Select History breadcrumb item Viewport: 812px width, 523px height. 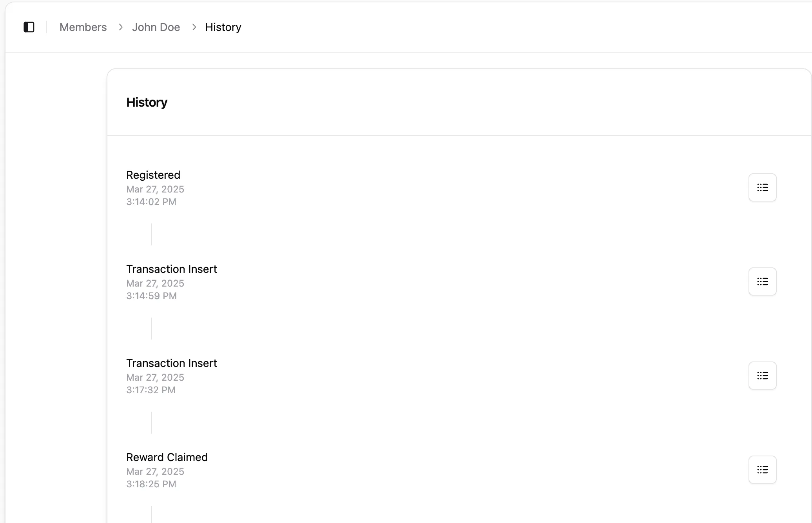pyautogui.click(x=223, y=27)
